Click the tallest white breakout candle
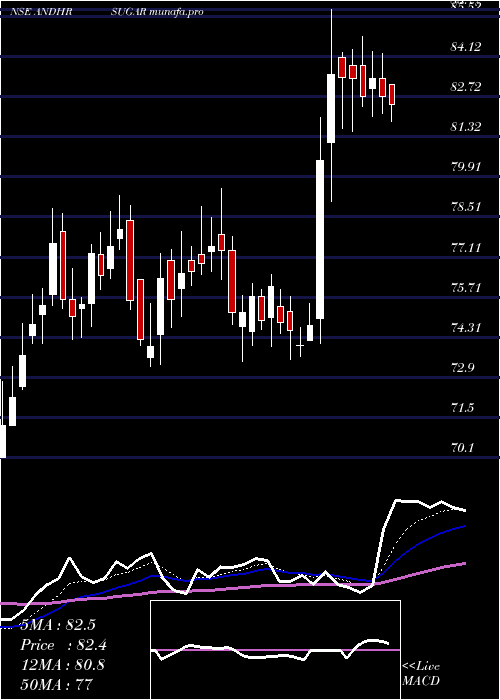 (x=320, y=239)
